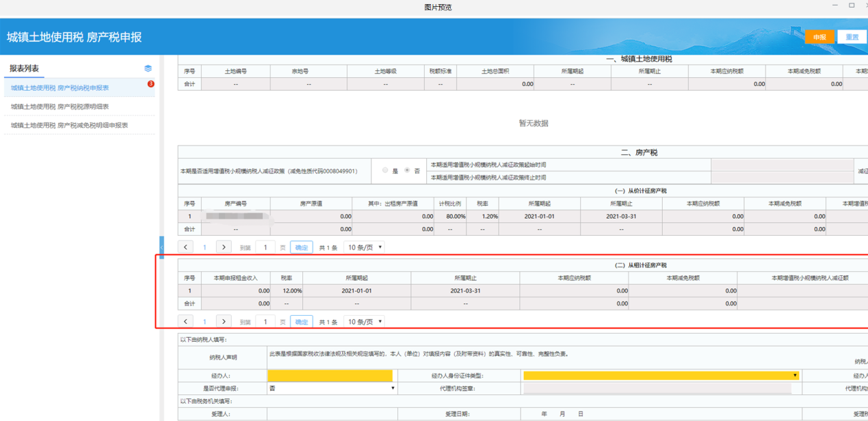Viewport: 868px width, 421px height.
Task: Open 城镇土地使用税 房产税税源明细表 in the sidebar
Action: (60, 107)
